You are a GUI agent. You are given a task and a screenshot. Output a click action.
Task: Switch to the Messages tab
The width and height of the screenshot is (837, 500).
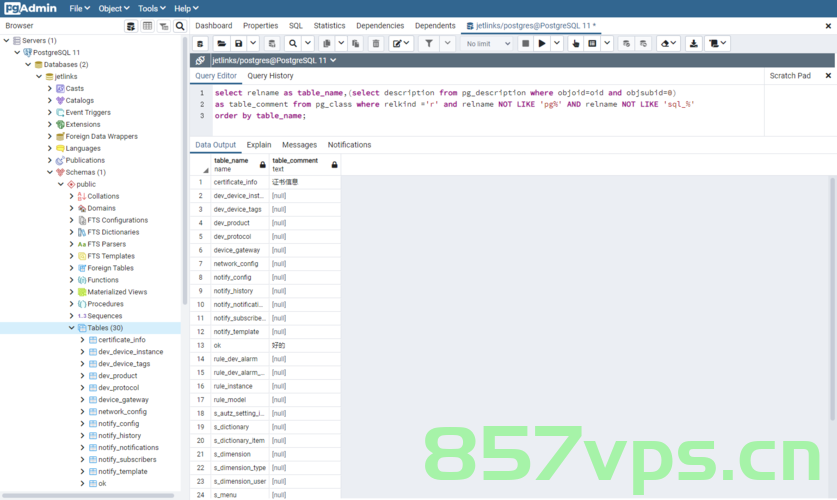click(x=299, y=145)
